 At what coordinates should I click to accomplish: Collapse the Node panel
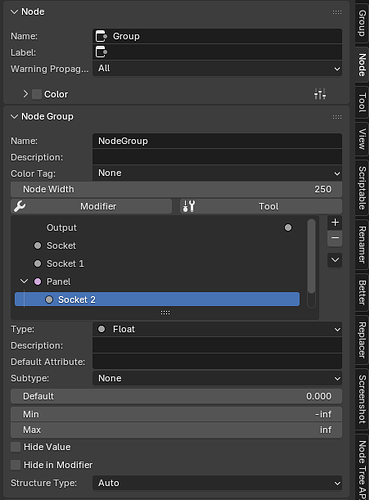(14, 12)
